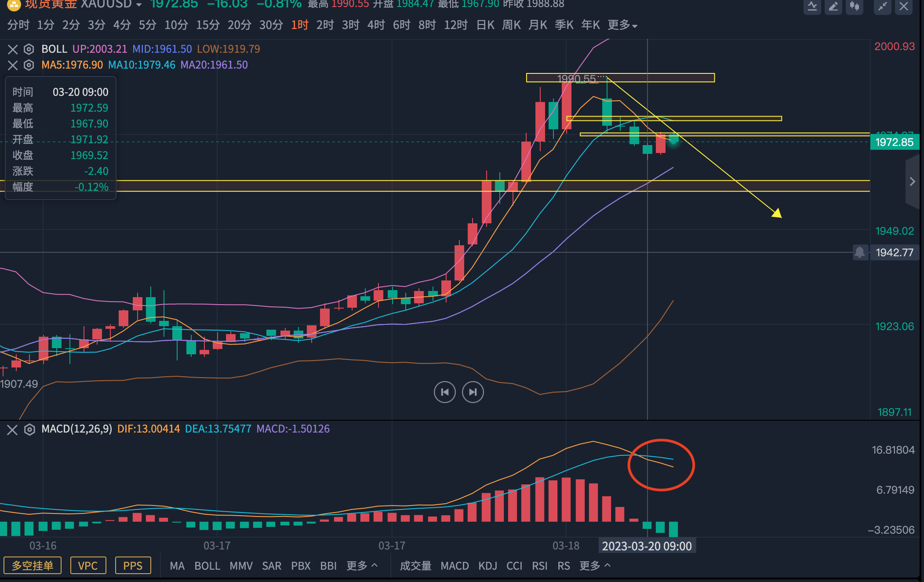Viewport: 924px width, 582px height.
Task: Click the 多空挂单 button
Action: click(33, 566)
